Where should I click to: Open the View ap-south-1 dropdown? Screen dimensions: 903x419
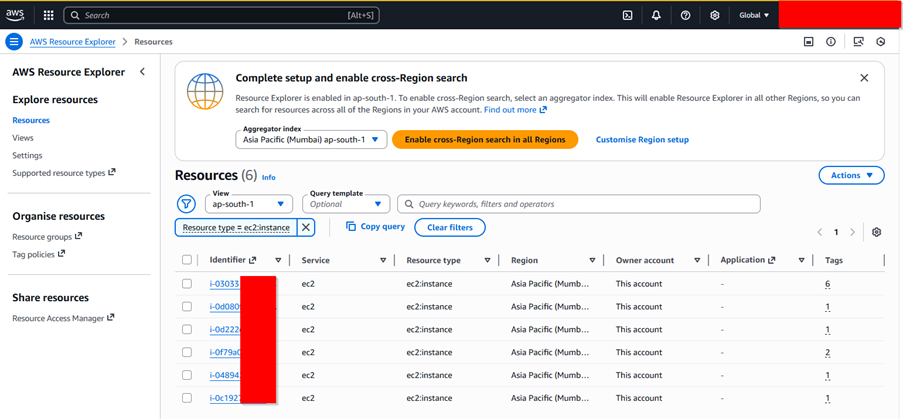[x=249, y=204]
